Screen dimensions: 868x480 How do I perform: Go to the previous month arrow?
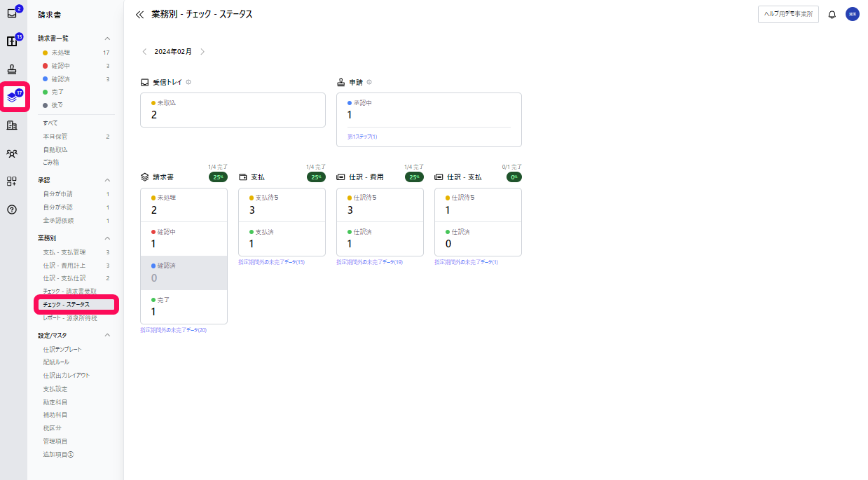pyautogui.click(x=144, y=51)
